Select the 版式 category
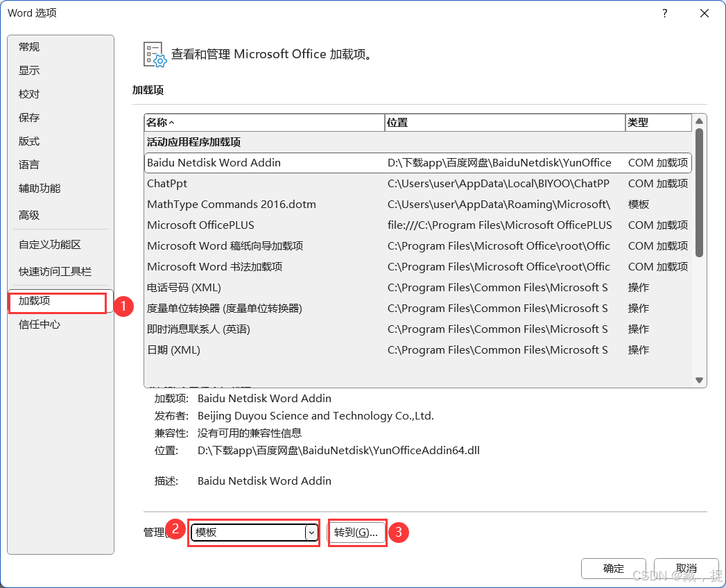 click(60, 141)
